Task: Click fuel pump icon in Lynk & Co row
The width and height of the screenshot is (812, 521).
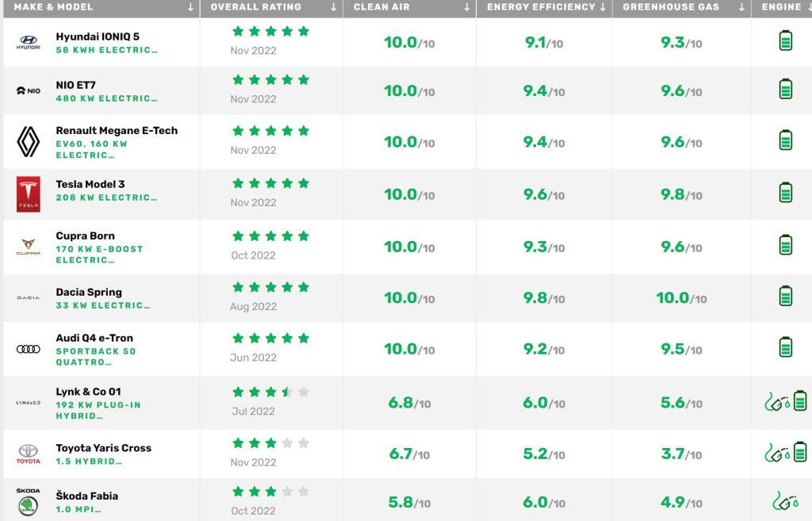Action: pos(777,402)
